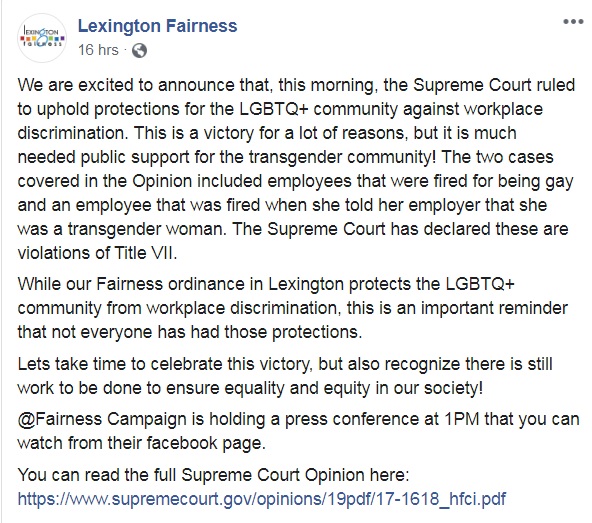The image size is (592, 523).
Task: Click the public globe privacy icon
Action: (x=139, y=50)
